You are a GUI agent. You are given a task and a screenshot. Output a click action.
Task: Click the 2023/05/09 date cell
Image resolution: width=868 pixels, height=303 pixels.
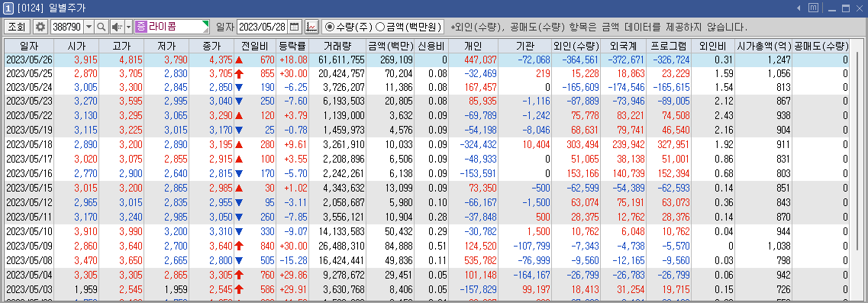tap(28, 245)
